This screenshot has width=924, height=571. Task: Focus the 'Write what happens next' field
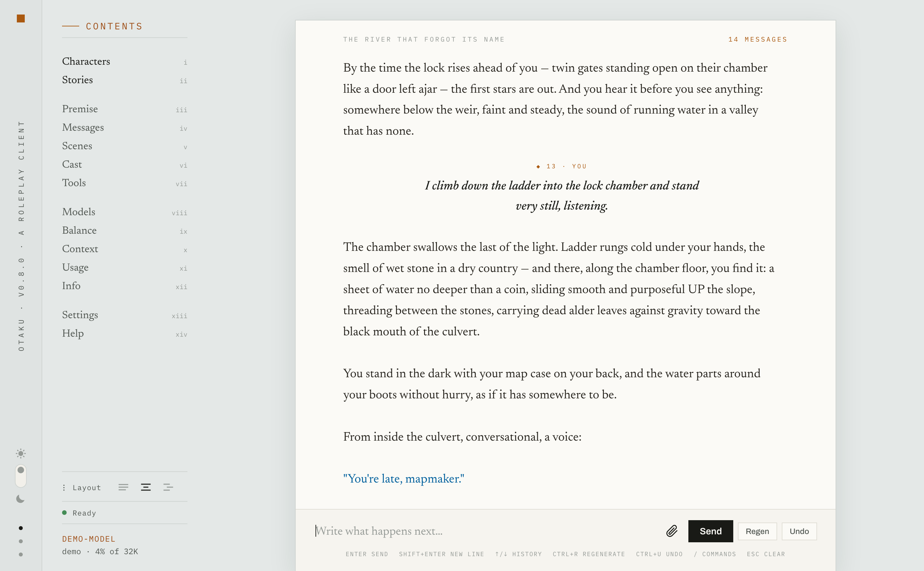[x=487, y=531]
